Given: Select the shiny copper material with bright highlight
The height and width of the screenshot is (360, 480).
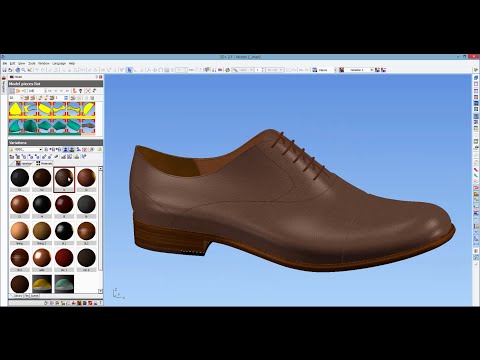Looking at the screenshot, I should [x=42, y=258].
